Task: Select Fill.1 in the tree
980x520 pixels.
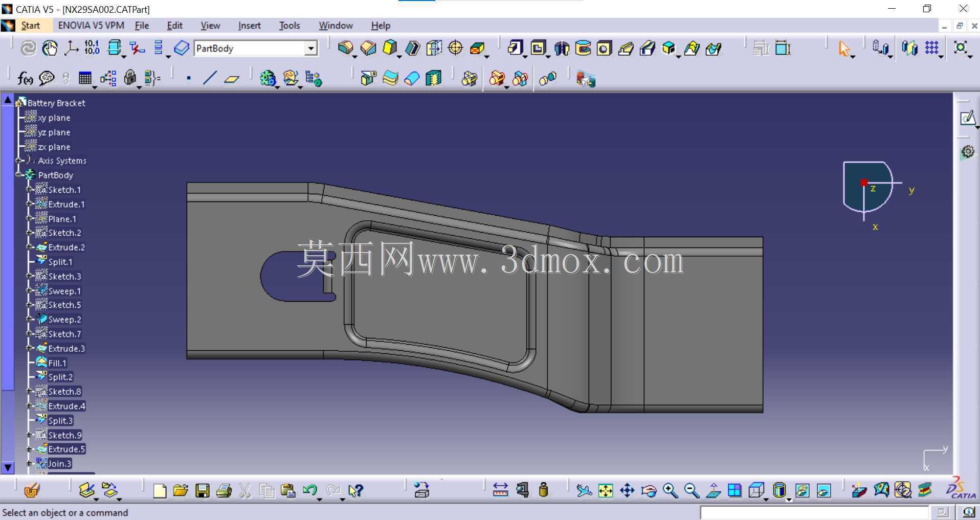Action: tap(57, 363)
